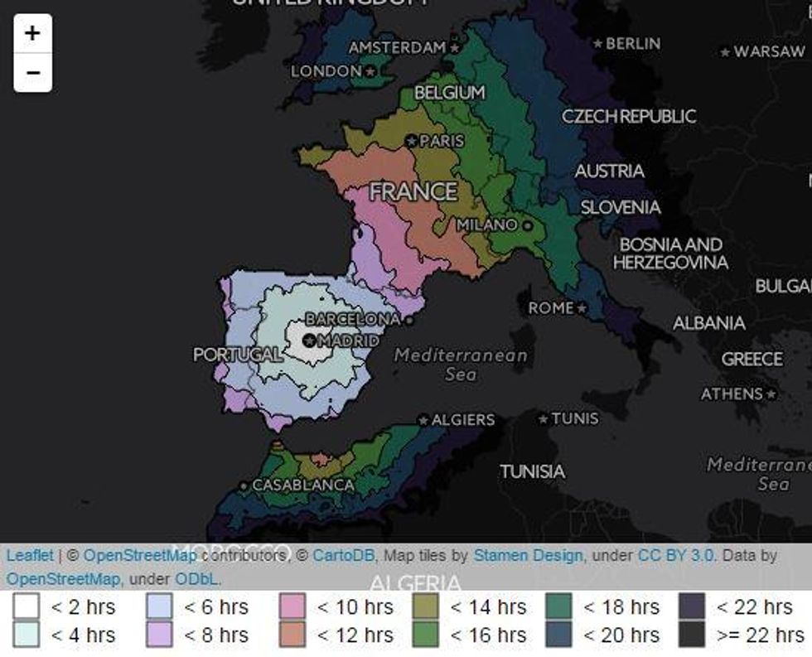
Task: Select the pink < 10 hrs legend swatch
Action: point(292,606)
